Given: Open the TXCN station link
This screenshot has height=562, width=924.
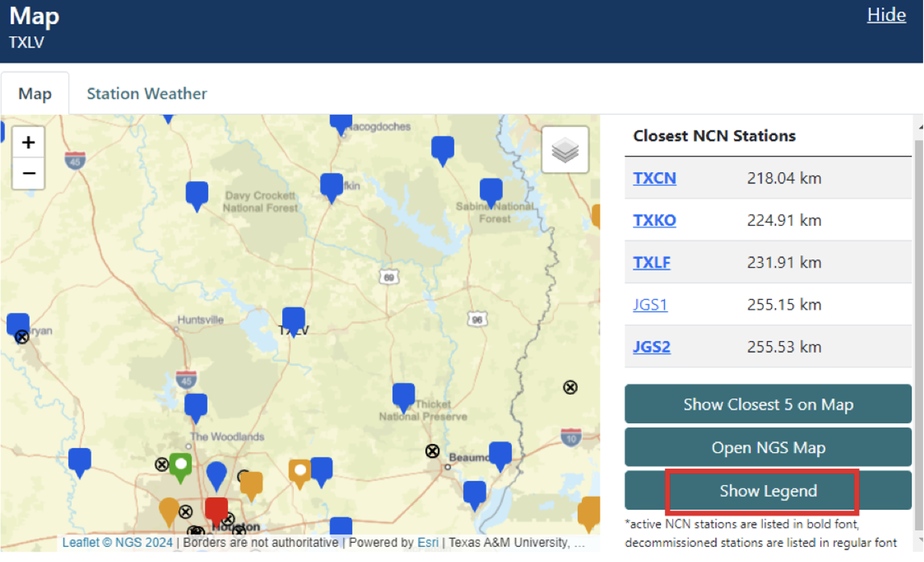Looking at the screenshot, I should 654,178.
